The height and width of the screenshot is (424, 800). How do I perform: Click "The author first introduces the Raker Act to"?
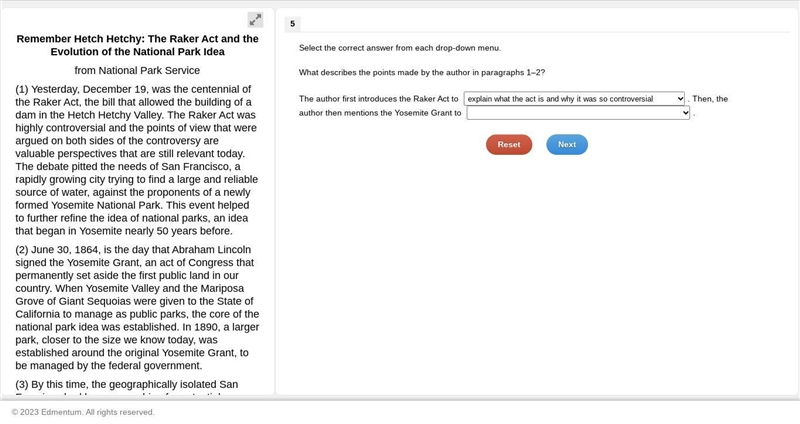379,99
